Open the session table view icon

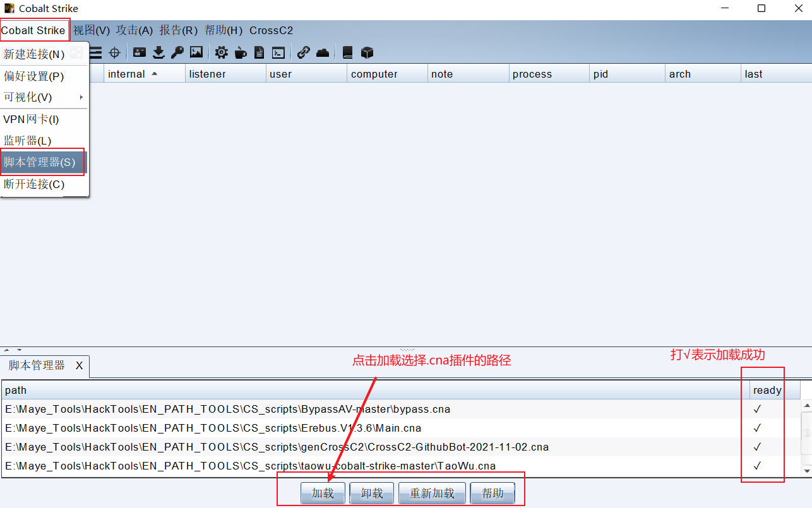tap(95, 53)
